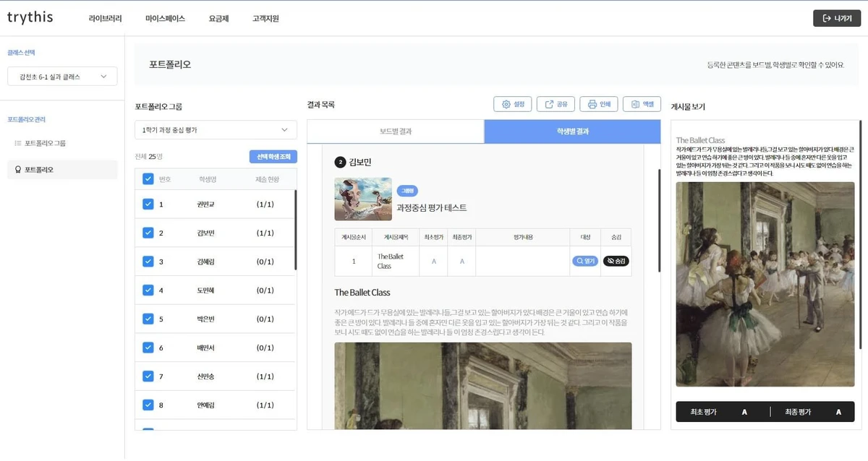Uncheck the checkbox for student number 3
Viewport: 868px width, 461px height.
148,262
